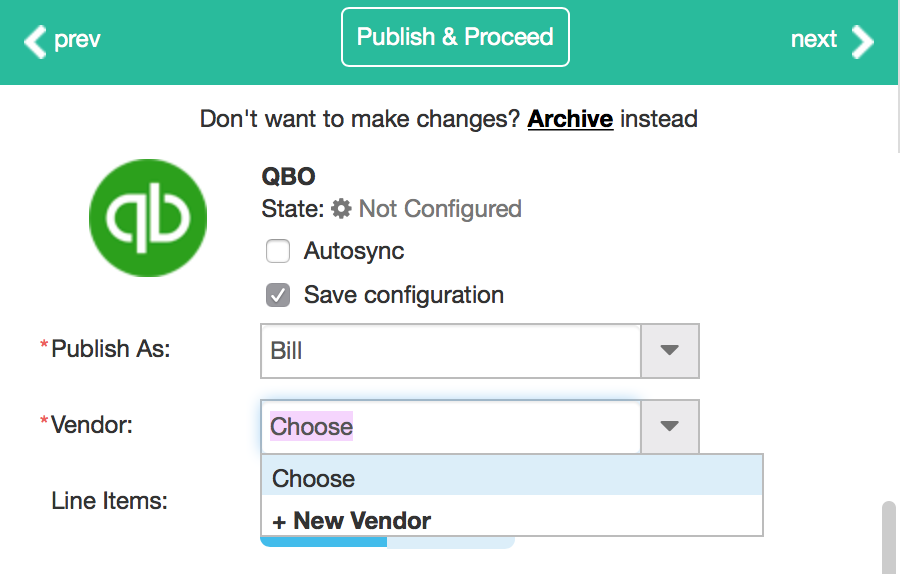Viewport: 902px width, 574px height.
Task: Go to prev document
Action: (62, 40)
